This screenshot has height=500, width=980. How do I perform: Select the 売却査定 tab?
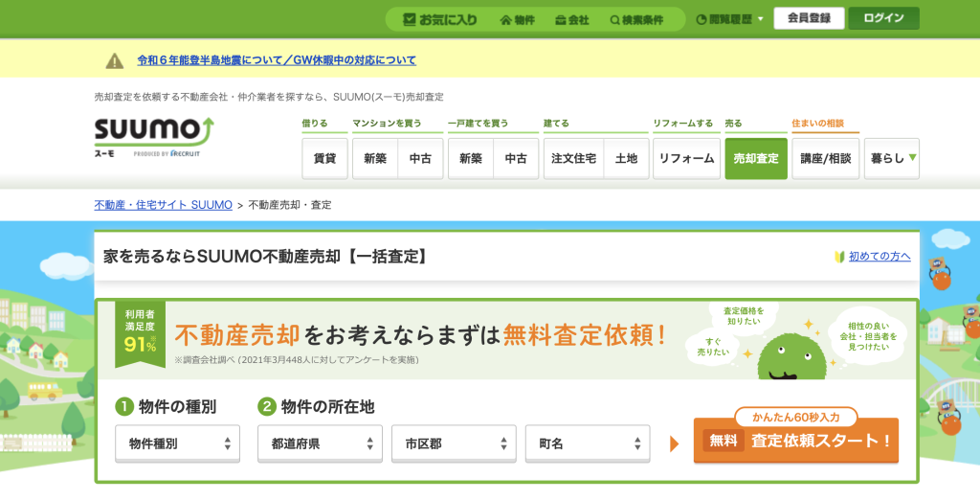[x=756, y=158]
